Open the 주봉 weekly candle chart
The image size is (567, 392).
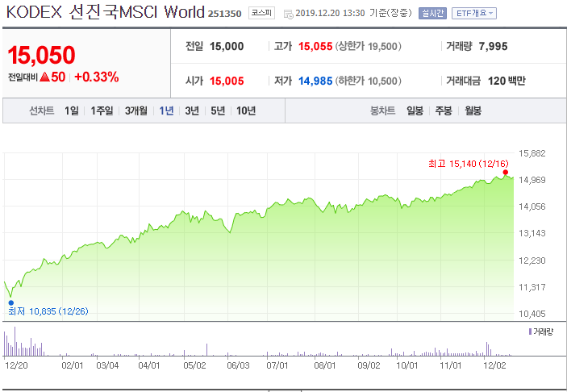(x=444, y=111)
